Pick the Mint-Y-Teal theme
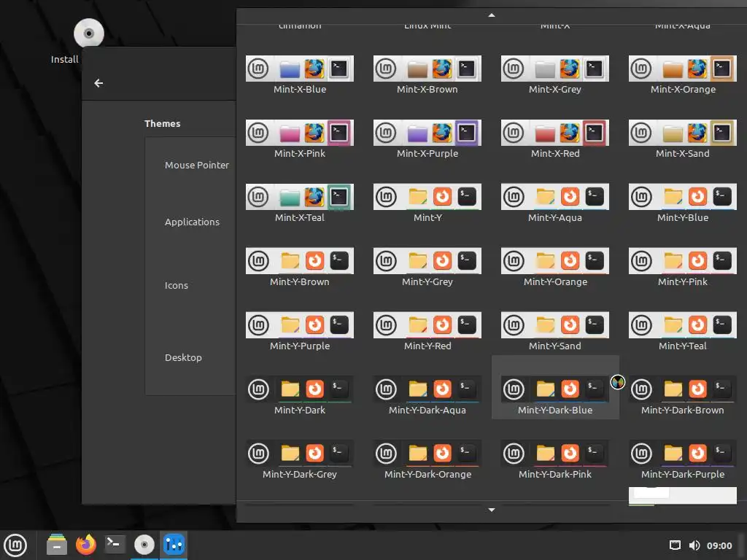 [683, 325]
